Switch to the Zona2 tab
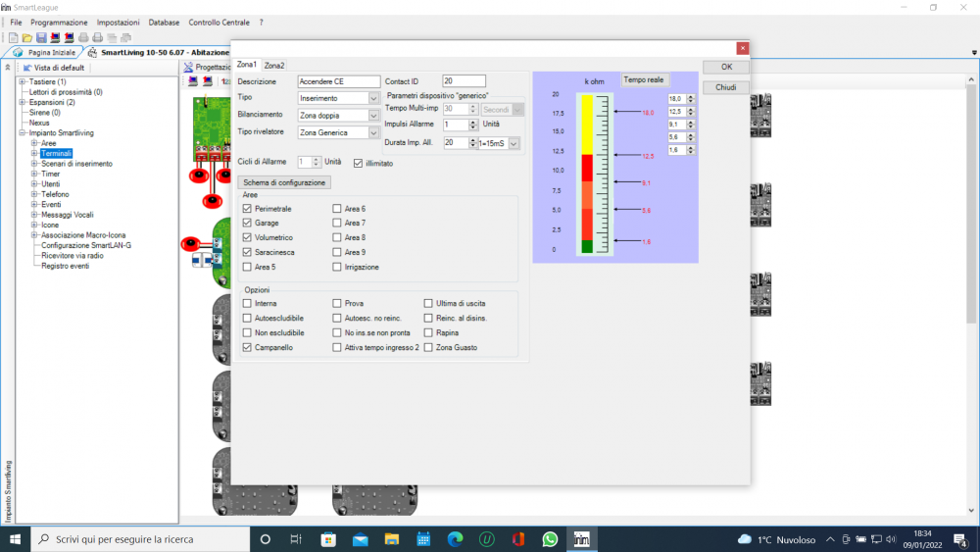 [x=274, y=65]
